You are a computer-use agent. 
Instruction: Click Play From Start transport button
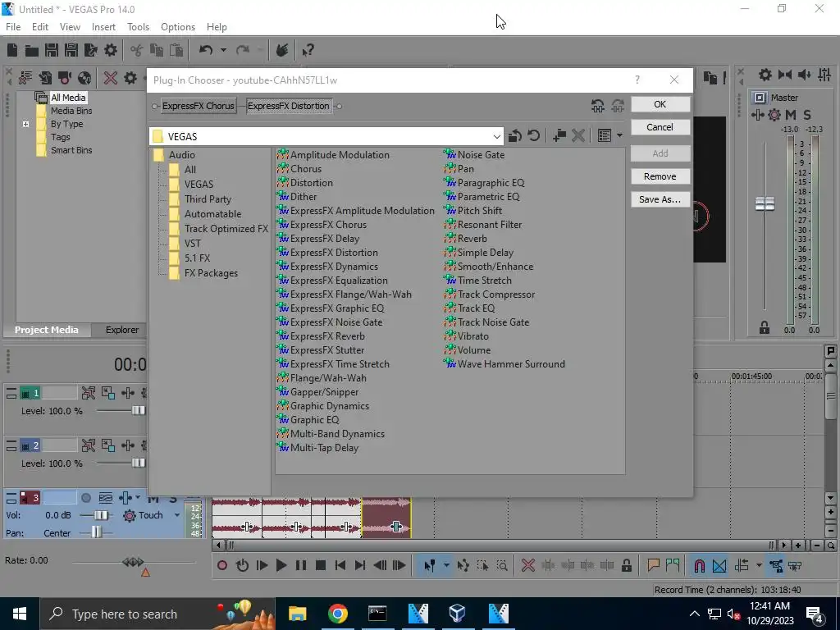point(262,565)
